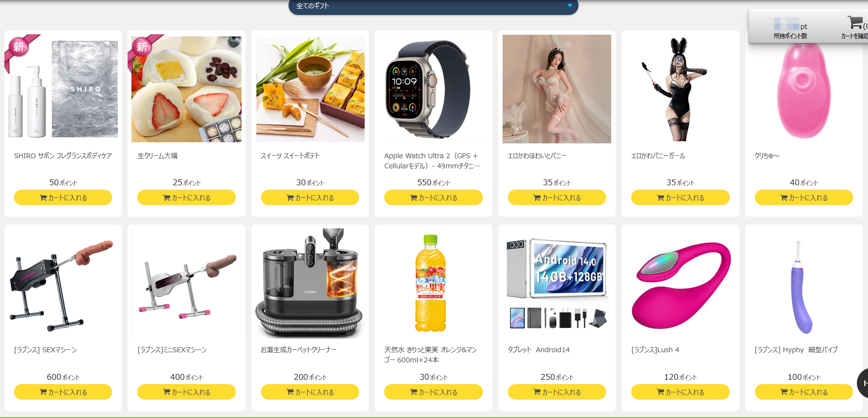The width and height of the screenshot is (868, 418).
Task: View the お湯生成カーペットクリーナー product image
Action: pyautogui.click(x=310, y=283)
